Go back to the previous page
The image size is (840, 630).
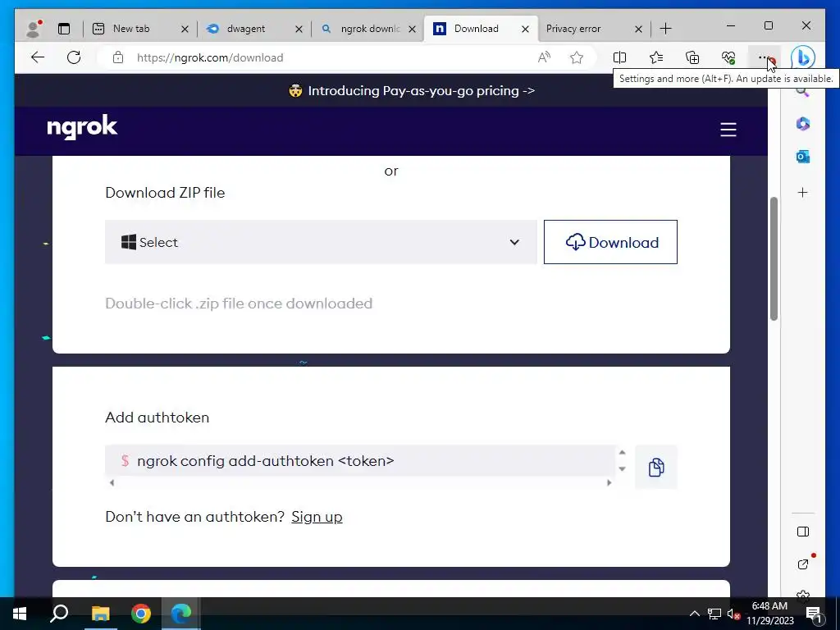38,57
